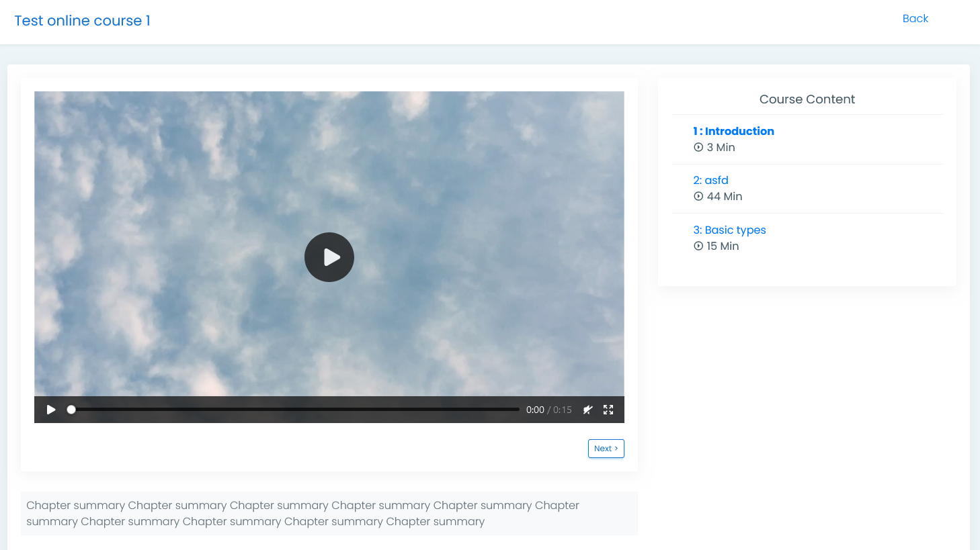Open chapter 2: asfd
Image resolution: width=980 pixels, height=550 pixels.
(x=710, y=180)
